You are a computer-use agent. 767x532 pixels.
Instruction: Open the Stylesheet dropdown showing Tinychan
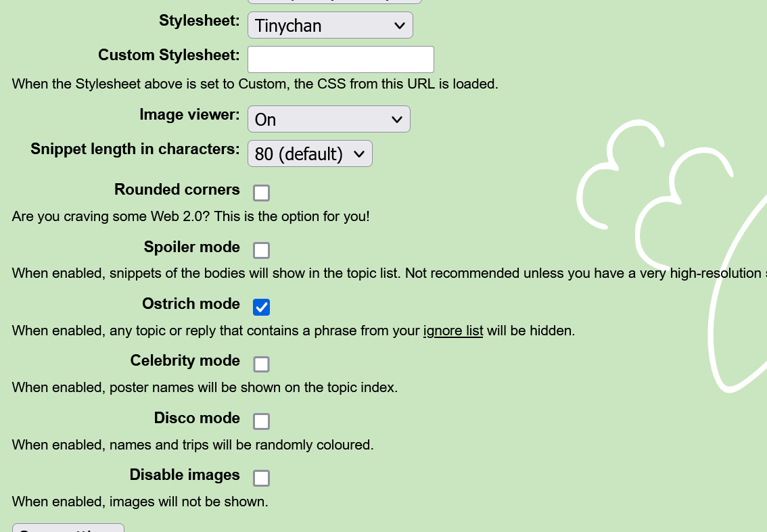tap(330, 26)
